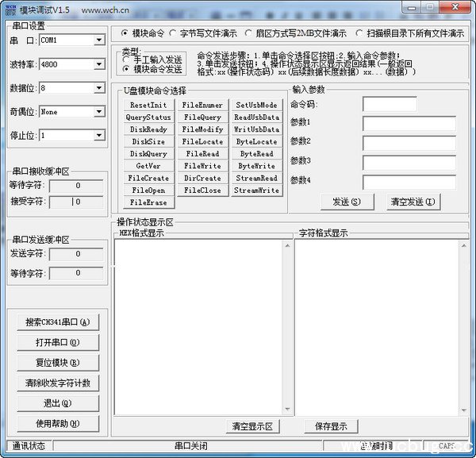
Task: Choose the SetUsbMode command
Action: [256, 105]
